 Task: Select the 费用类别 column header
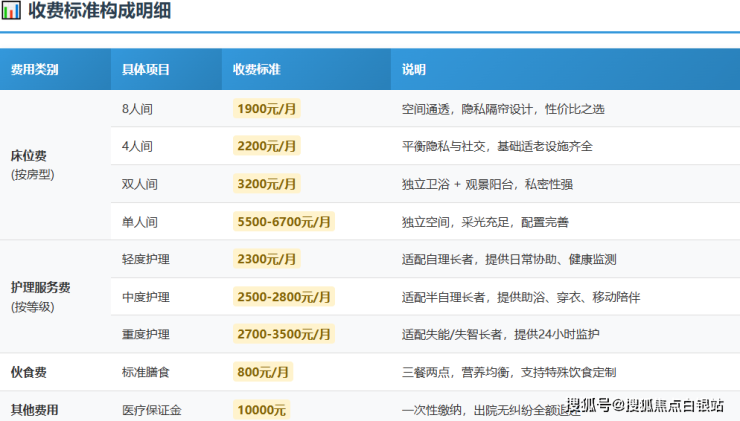pos(34,70)
